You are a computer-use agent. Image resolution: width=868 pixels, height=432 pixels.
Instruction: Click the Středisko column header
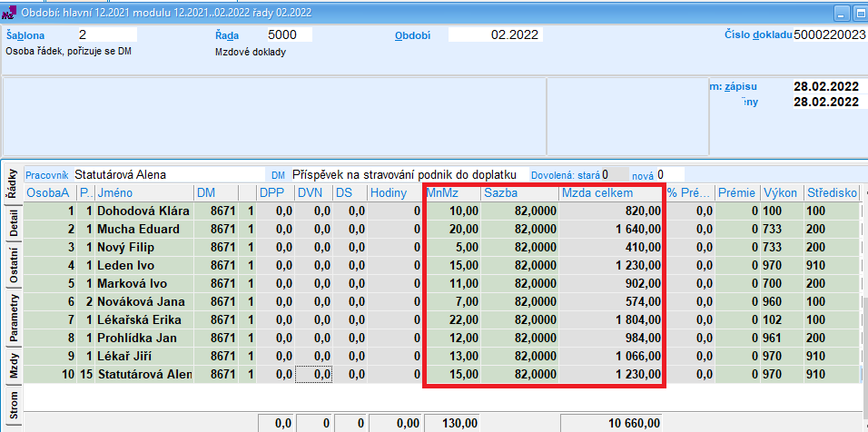pos(831,193)
